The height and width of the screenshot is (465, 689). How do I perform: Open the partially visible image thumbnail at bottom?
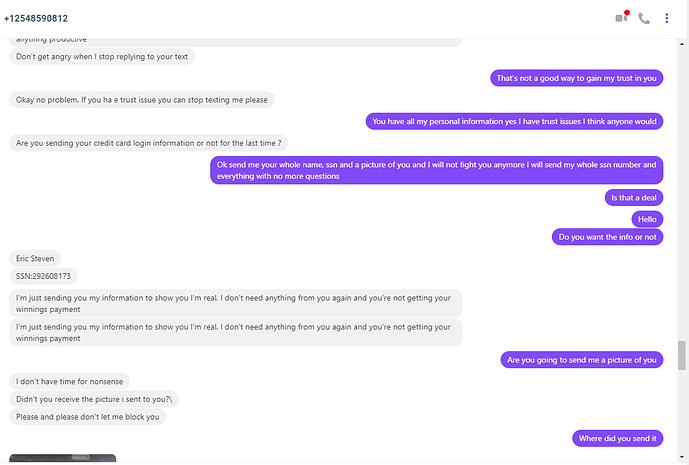point(62,458)
